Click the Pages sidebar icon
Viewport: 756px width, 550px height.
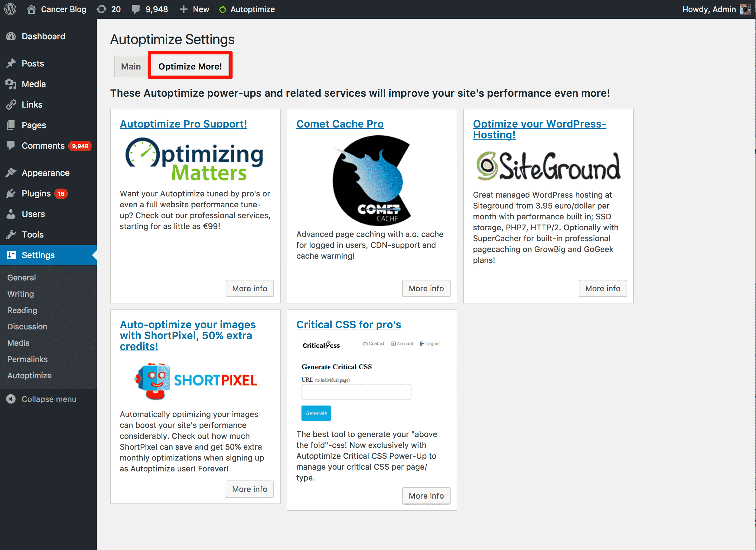point(11,125)
